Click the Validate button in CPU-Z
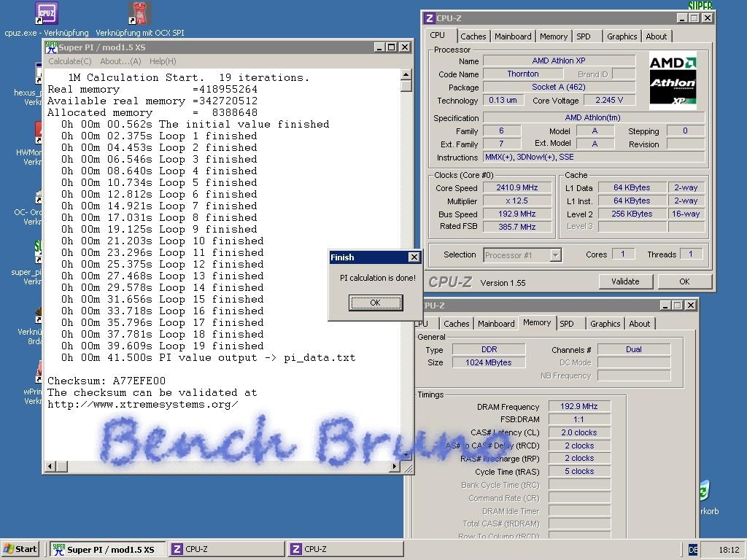 [625, 281]
